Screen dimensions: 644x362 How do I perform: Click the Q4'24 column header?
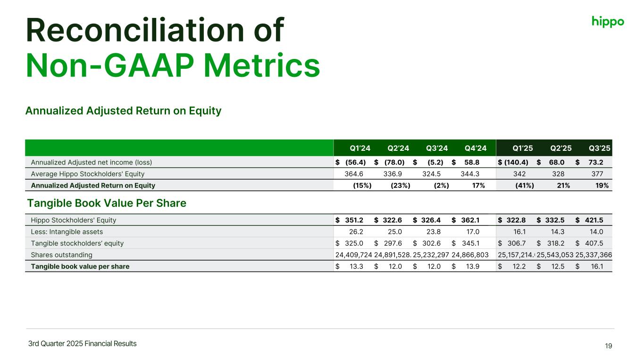[476, 148]
